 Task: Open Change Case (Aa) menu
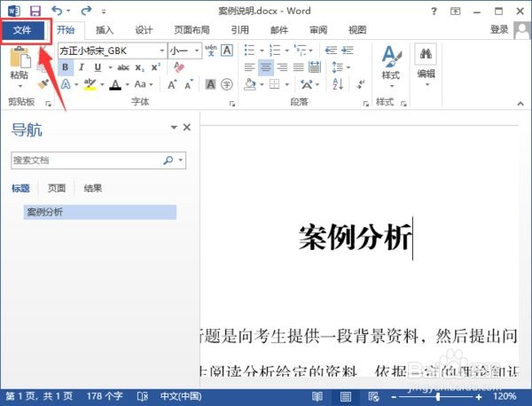(144, 84)
